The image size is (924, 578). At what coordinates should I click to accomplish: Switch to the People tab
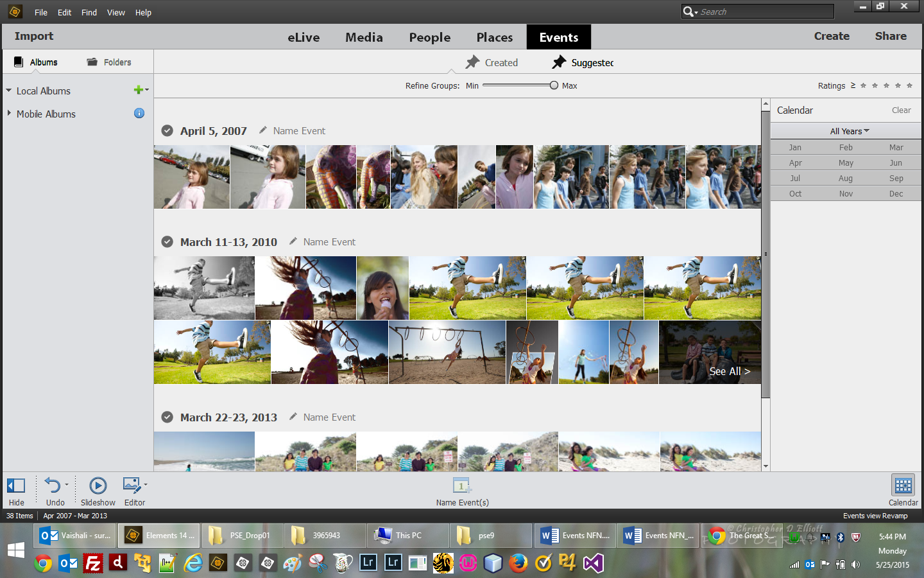point(430,37)
